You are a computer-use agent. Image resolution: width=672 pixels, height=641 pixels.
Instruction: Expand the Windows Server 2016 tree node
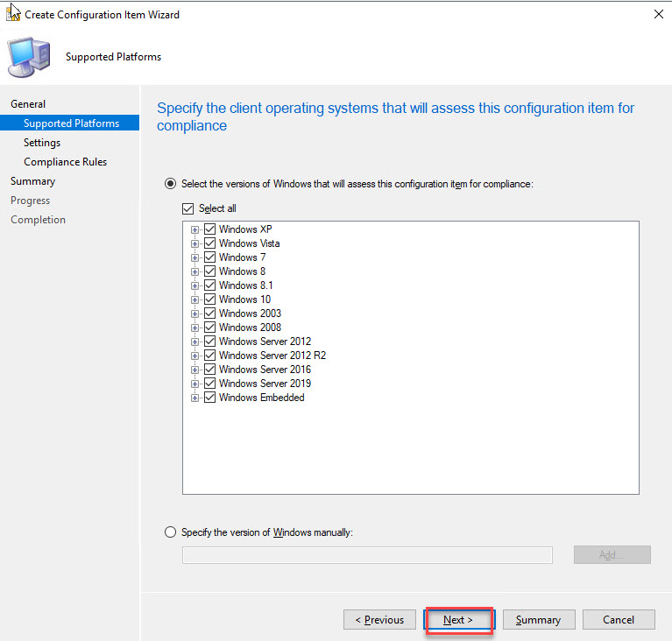pos(195,370)
